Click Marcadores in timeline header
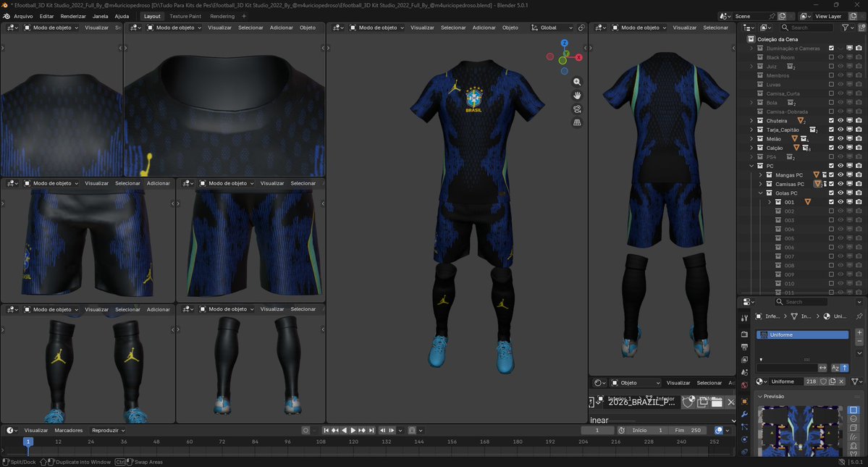The height and width of the screenshot is (467, 868). 69,430
